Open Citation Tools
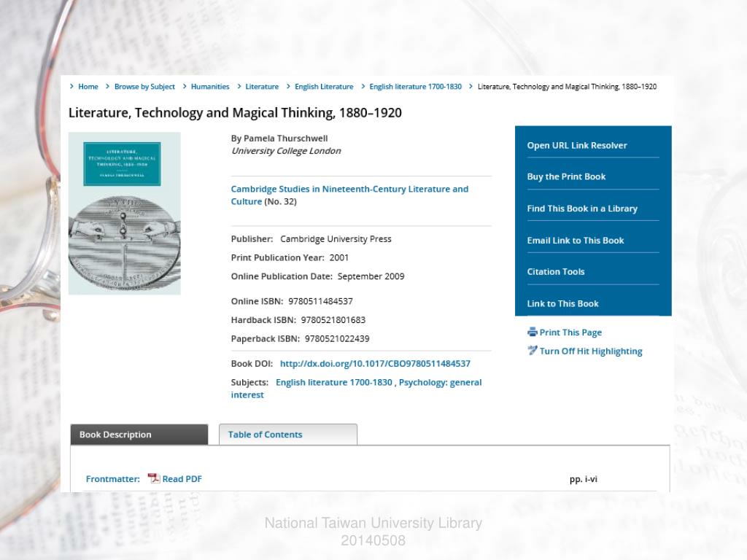 [555, 272]
